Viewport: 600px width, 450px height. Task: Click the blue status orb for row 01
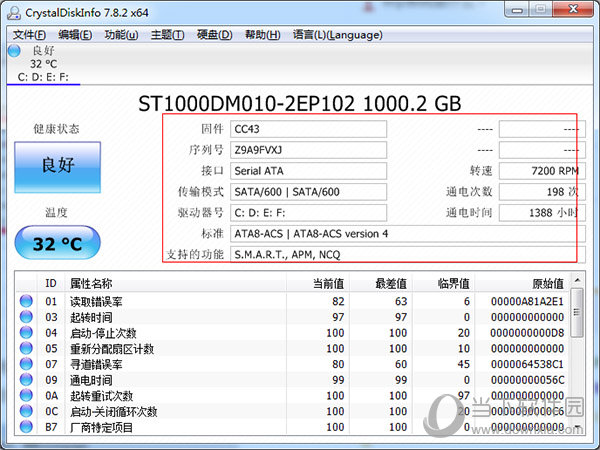coord(26,301)
